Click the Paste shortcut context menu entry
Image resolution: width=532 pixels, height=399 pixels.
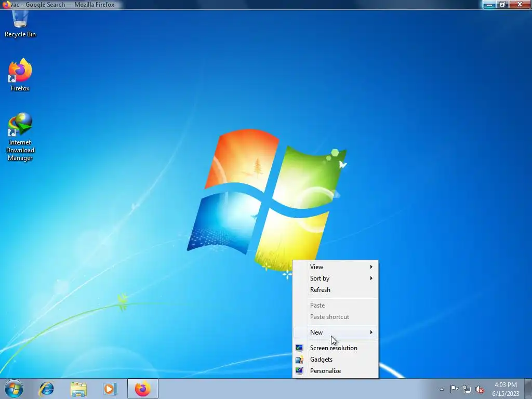(x=335, y=317)
